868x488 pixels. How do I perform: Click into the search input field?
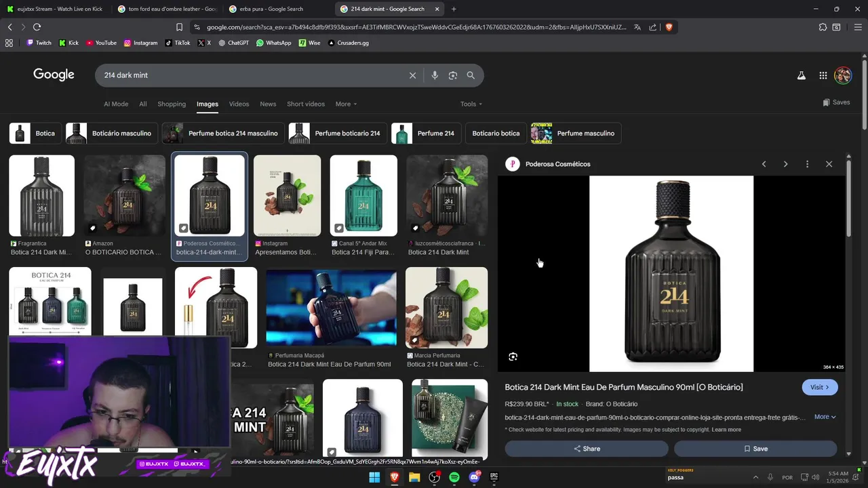pos(251,75)
